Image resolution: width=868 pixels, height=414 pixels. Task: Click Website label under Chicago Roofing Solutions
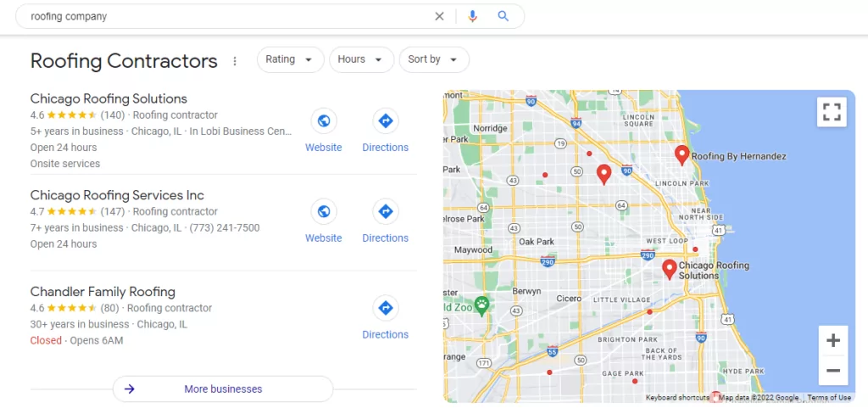click(x=324, y=148)
